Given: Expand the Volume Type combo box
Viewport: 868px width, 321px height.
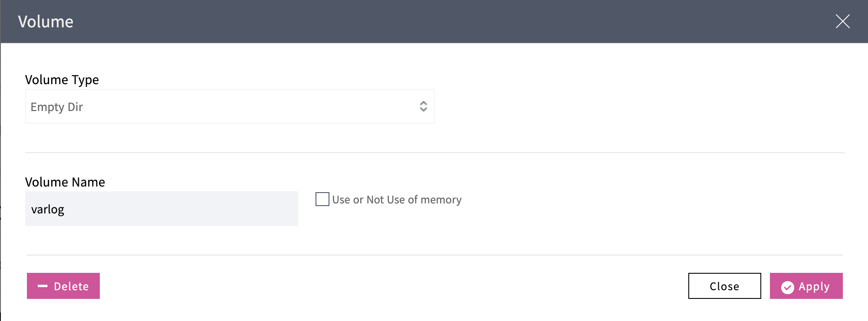Looking at the screenshot, I should point(304,106).
